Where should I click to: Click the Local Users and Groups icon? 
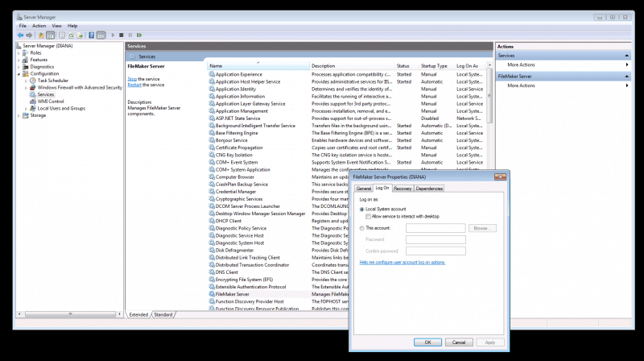click(x=33, y=108)
